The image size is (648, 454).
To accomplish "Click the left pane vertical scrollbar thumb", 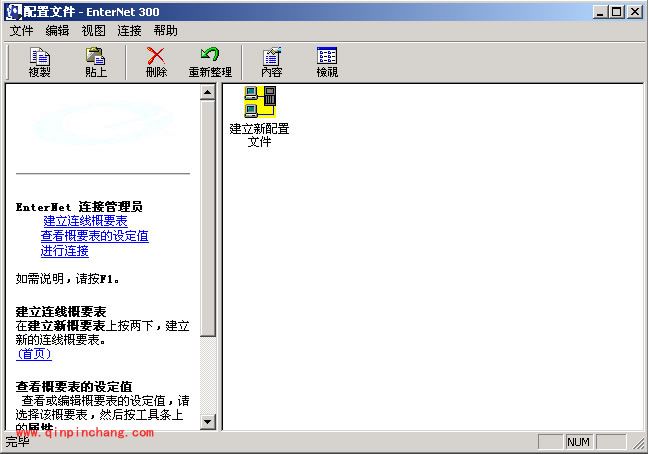I will click(x=207, y=218).
